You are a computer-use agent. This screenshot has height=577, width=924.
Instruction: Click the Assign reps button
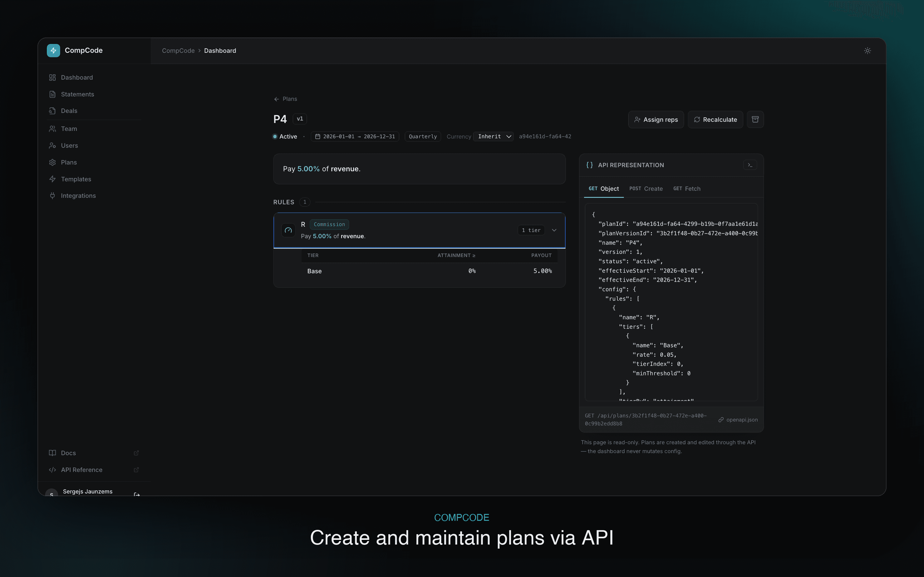tap(656, 120)
